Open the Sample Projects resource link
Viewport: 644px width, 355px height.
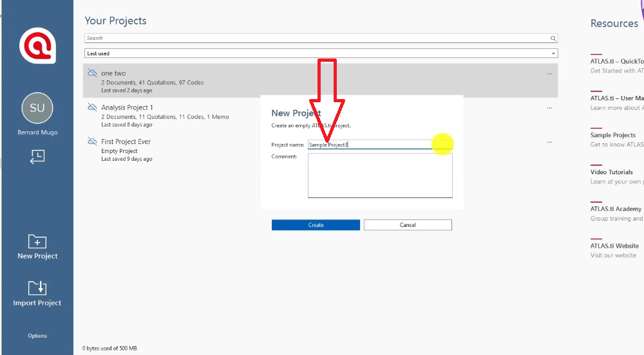pyautogui.click(x=612, y=135)
